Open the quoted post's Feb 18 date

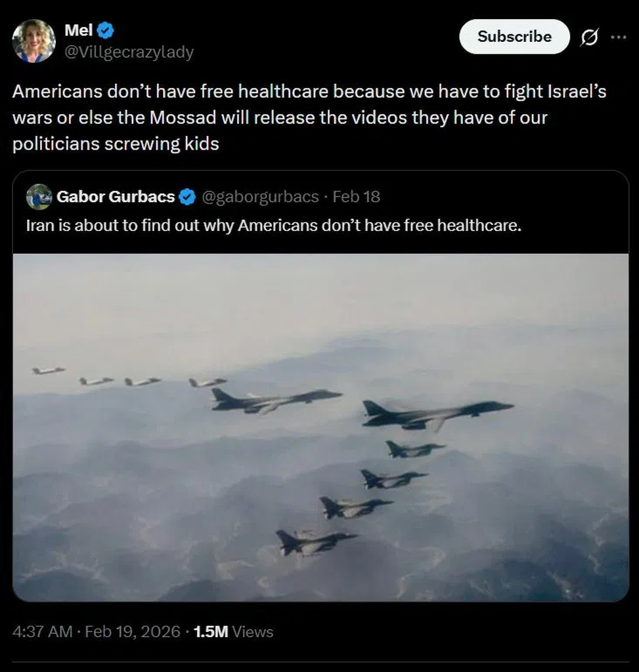pyautogui.click(x=357, y=197)
